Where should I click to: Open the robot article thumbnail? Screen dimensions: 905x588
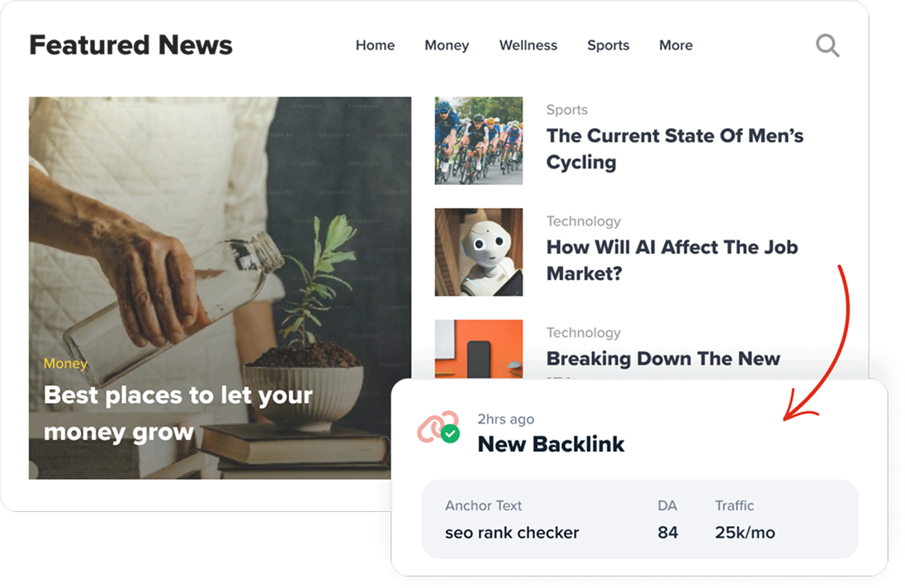click(x=478, y=252)
